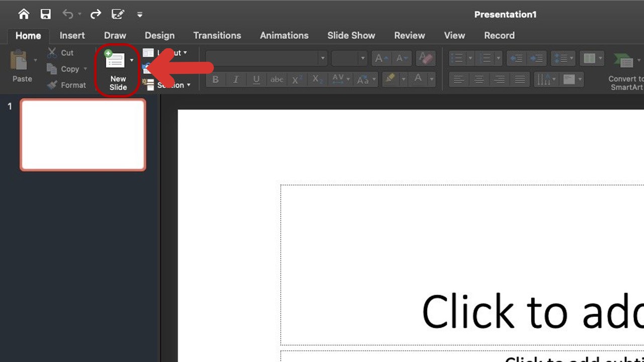Screen dimensions: 644x362
Task: Switch to the Insert tab
Action: pos(72,35)
